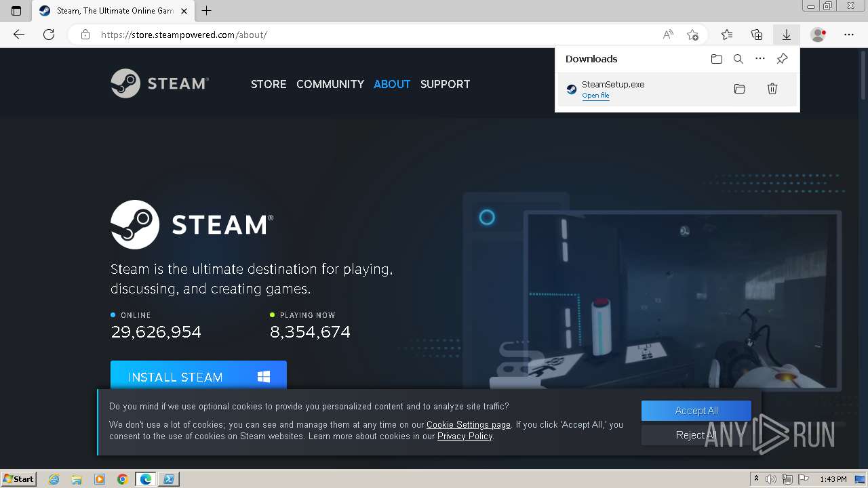
Task: Click the Steam logo in the site header
Action: click(160, 83)
